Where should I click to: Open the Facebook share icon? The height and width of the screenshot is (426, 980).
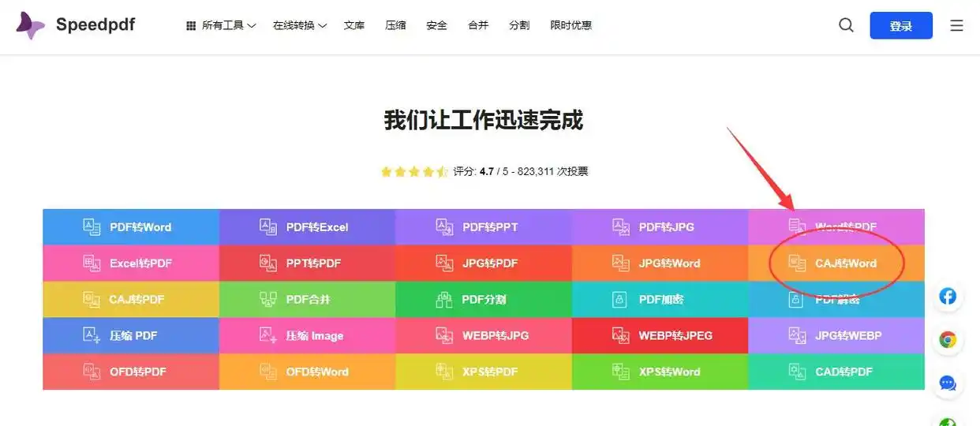(948, 297)
